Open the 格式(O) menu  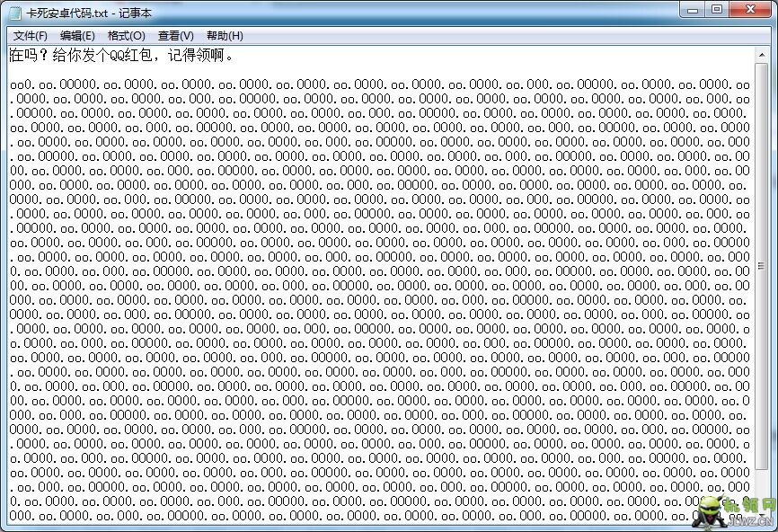tap(127, 36)
